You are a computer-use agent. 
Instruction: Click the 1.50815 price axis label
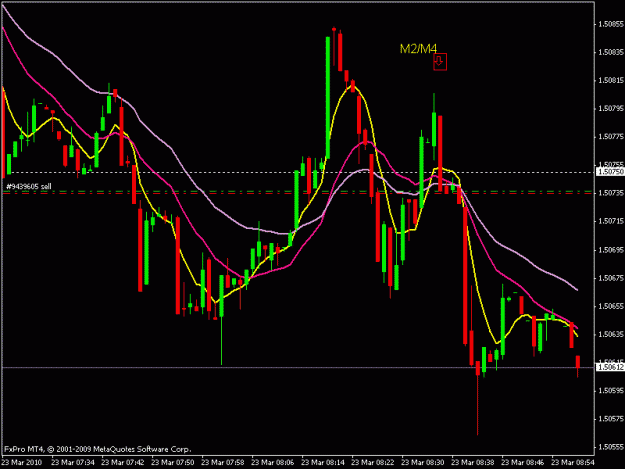611,80
